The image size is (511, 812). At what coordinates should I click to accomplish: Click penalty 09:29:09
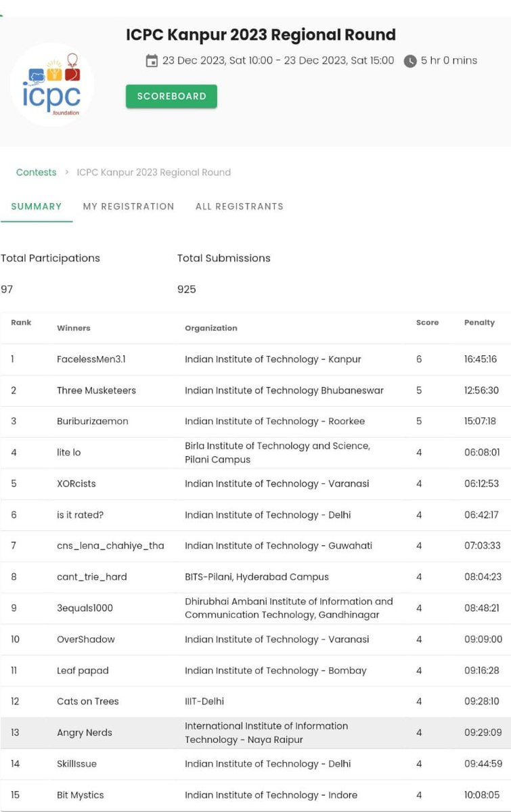tap(483, 733)
